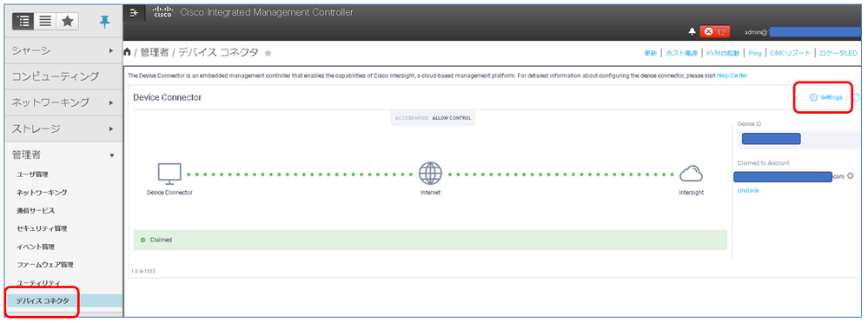
Task: Go to home via house icon
Action: coord(128,52)
